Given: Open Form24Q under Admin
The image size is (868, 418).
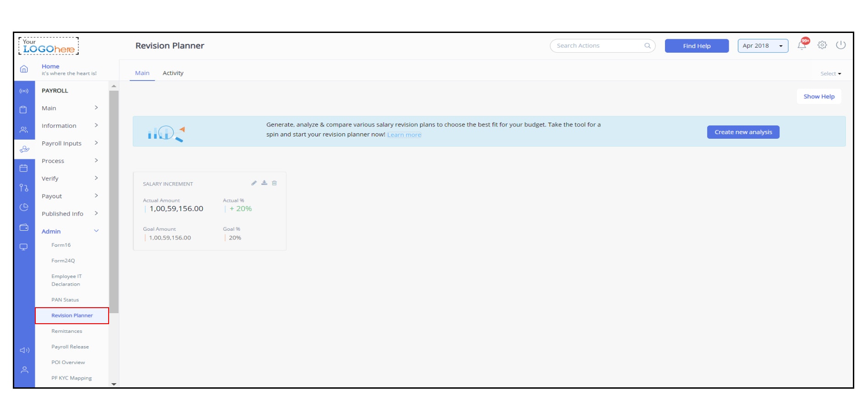Looking at the screenshot, I should [x=63, y=261].
